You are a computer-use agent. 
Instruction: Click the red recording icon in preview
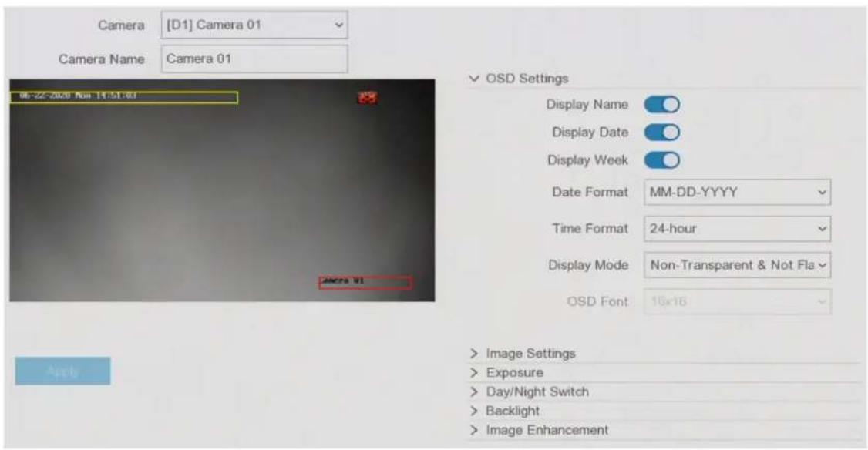click(368, 97)
